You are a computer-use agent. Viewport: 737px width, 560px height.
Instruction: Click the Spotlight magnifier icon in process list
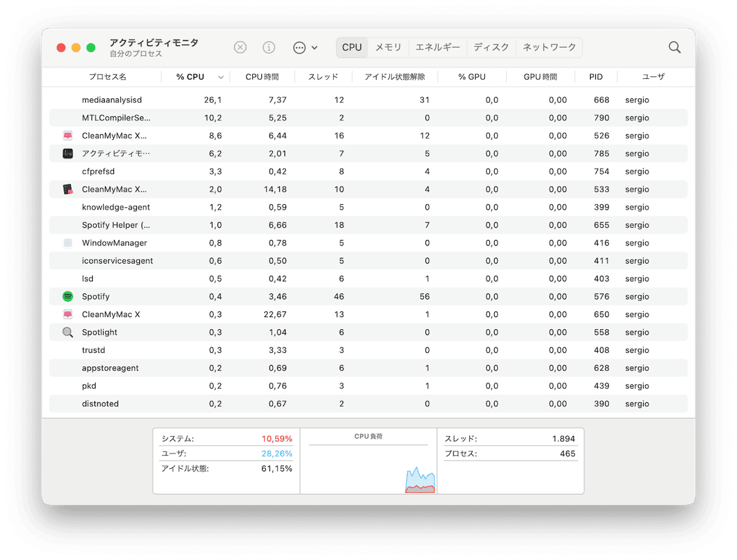pos(68,332)
